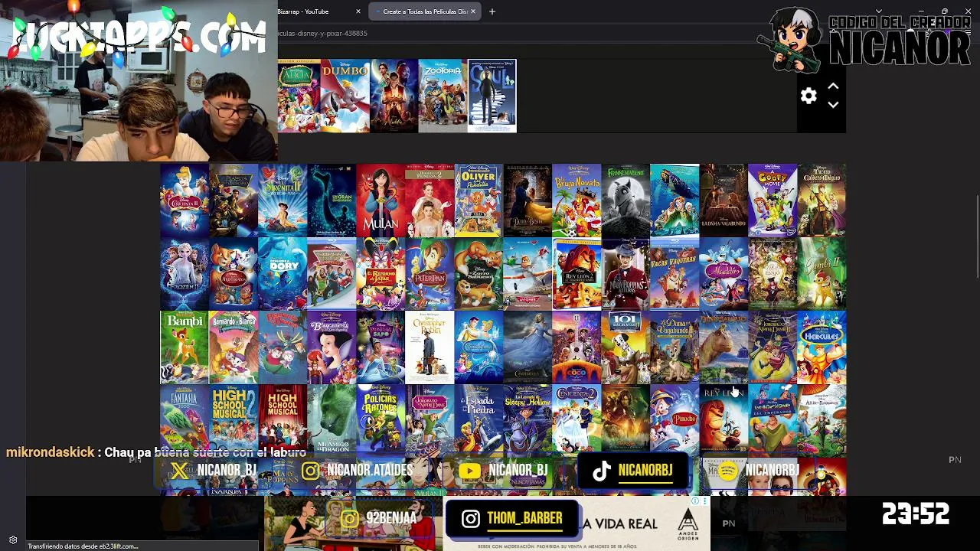
Task: Choose the Bernardo y Bianca poster
Action: [234, 347]
